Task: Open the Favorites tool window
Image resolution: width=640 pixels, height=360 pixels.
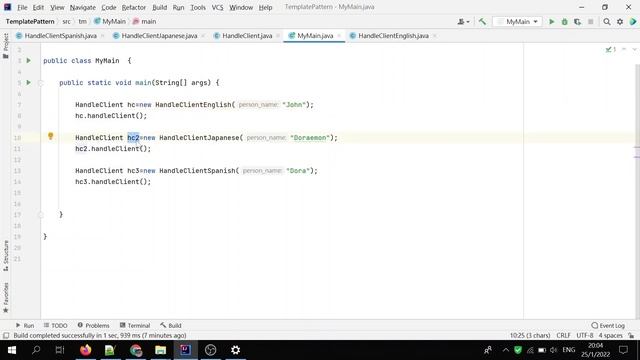Action: tap(6, 298)
